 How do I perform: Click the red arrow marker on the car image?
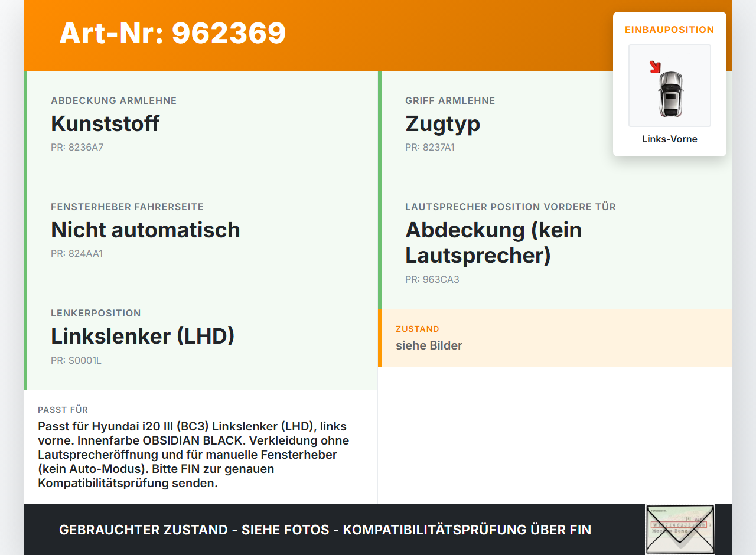click(x=656, y=66)
